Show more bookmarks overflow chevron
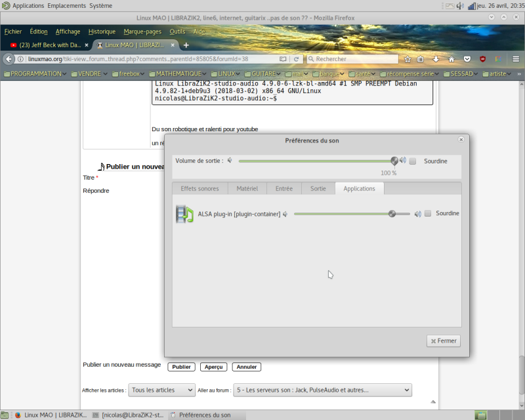 click(x=519, y=73)
